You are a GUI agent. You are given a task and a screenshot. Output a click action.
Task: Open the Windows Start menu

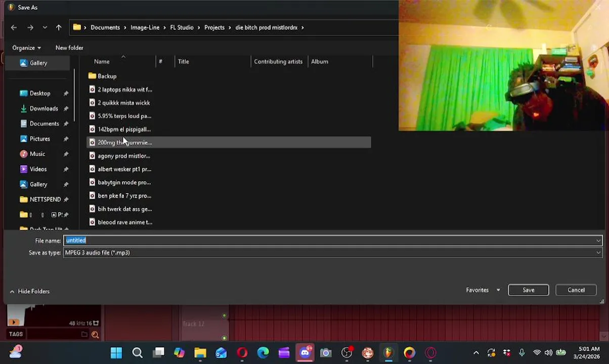click(x=116, y=353)
